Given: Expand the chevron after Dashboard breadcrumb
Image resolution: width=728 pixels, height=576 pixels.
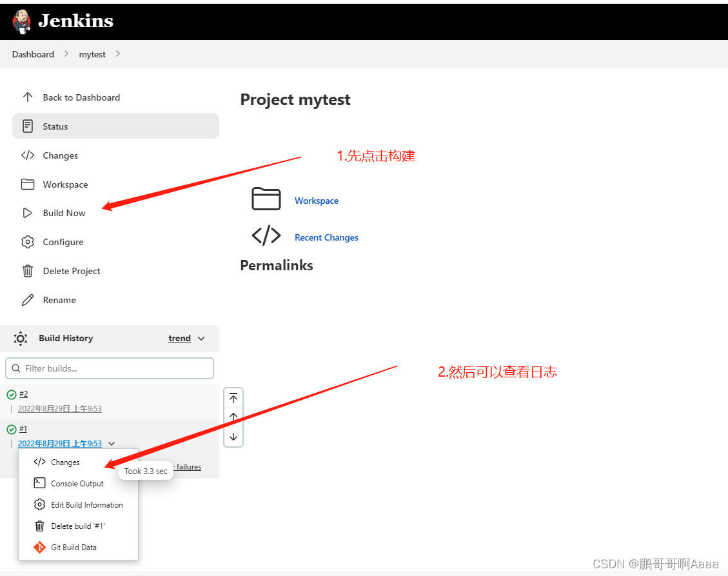Looking at the screenshot, I should 66,54.
